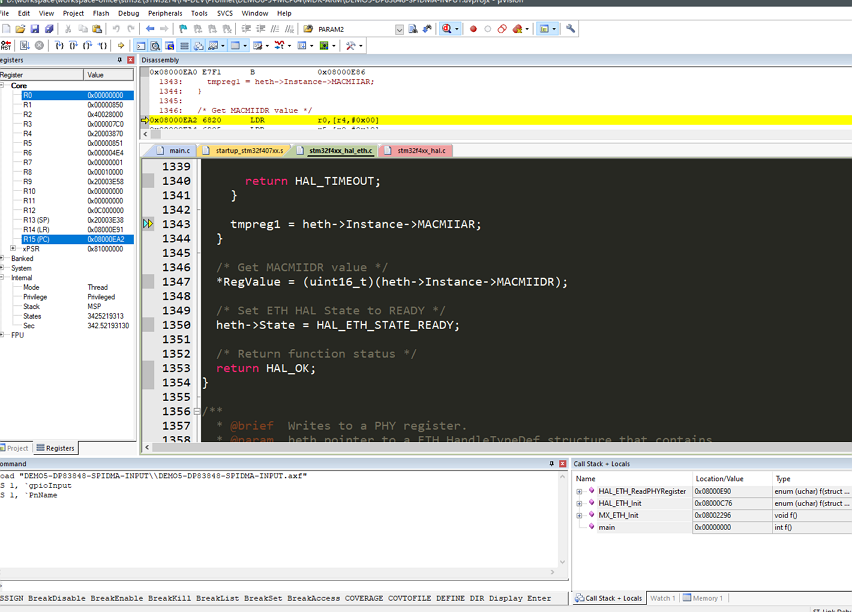The width and height of the screenshot is (852, 612).
Task: Toggle the breakpoint marker on line 1347
Action: click(148, 282)
